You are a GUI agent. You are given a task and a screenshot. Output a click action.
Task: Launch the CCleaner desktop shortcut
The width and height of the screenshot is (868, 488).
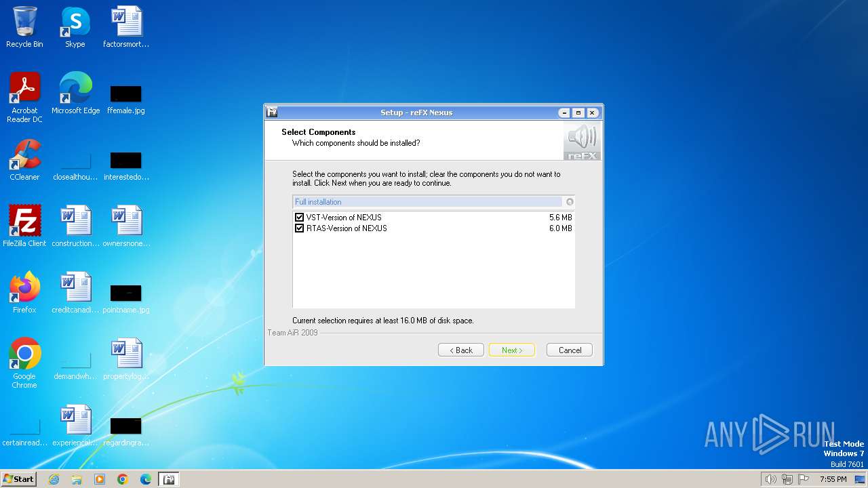coord(24,160)
